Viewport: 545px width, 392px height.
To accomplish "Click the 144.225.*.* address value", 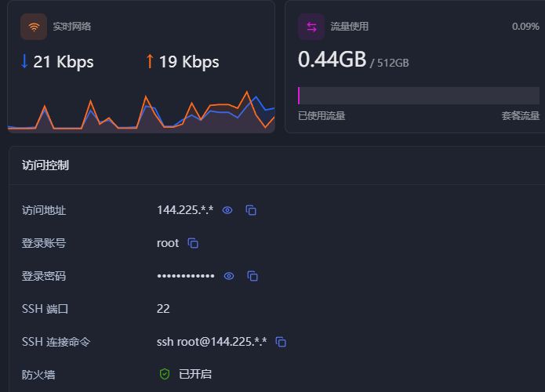I will pyautogui.click(x=185, y=210).
